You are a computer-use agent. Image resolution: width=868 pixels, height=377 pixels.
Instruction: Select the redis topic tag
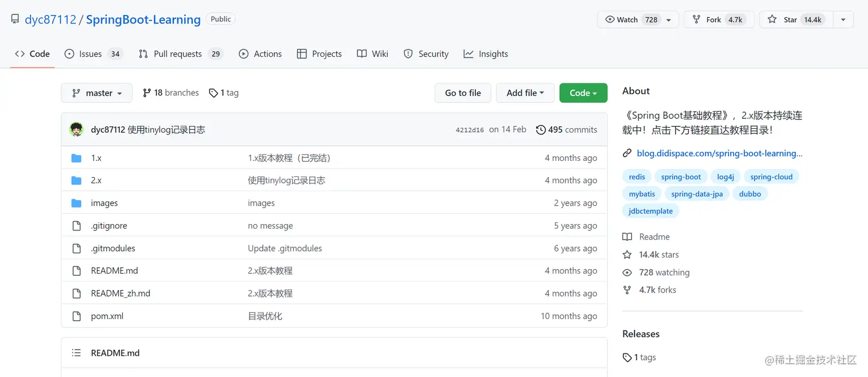637,177
